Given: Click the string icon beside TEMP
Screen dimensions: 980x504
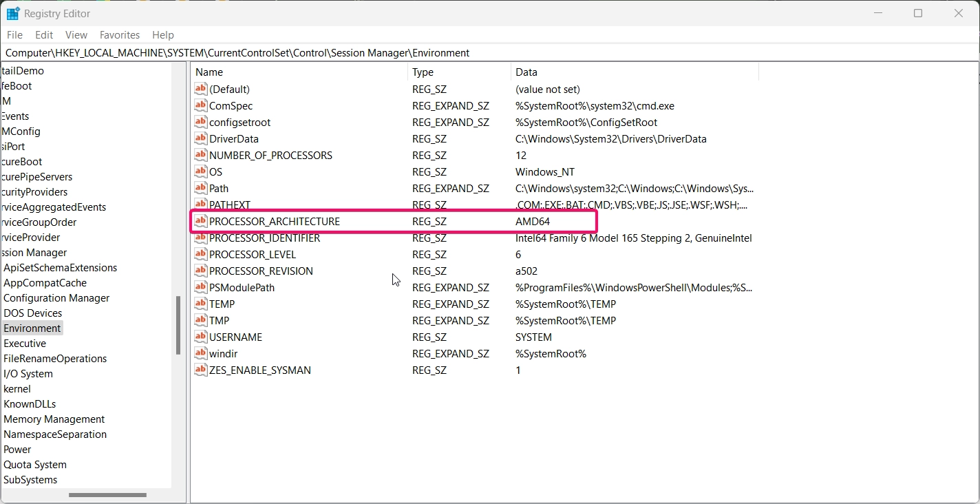Looking at the screenshot, I should point(200,304).
